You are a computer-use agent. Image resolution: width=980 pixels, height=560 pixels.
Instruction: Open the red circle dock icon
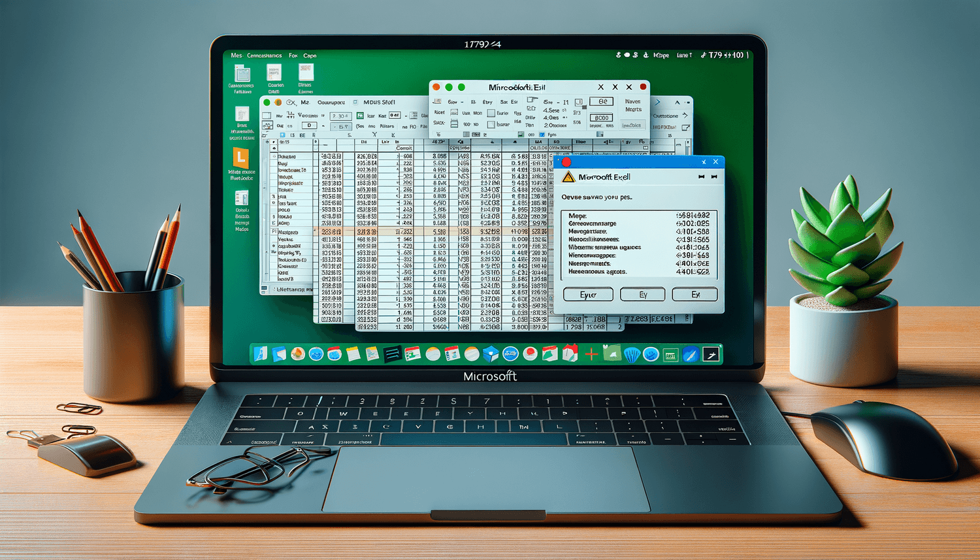point(530,354)
